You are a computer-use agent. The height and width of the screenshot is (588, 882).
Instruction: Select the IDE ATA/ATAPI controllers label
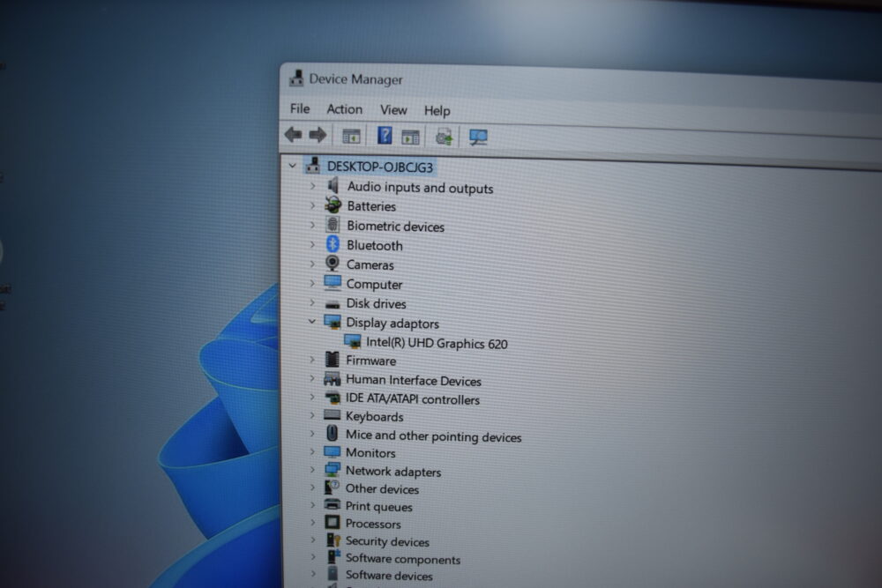pos(412,399)
